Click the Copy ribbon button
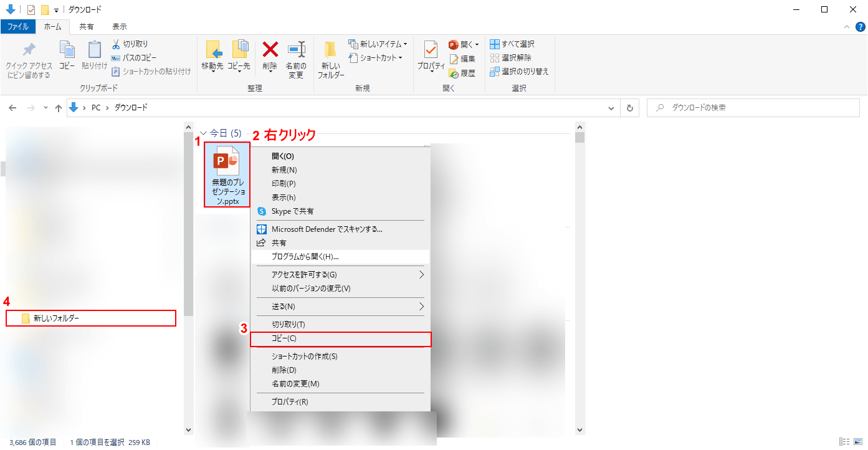Viewport: 868px width, 450px height. pyautogui.click(x=67, y=55)
